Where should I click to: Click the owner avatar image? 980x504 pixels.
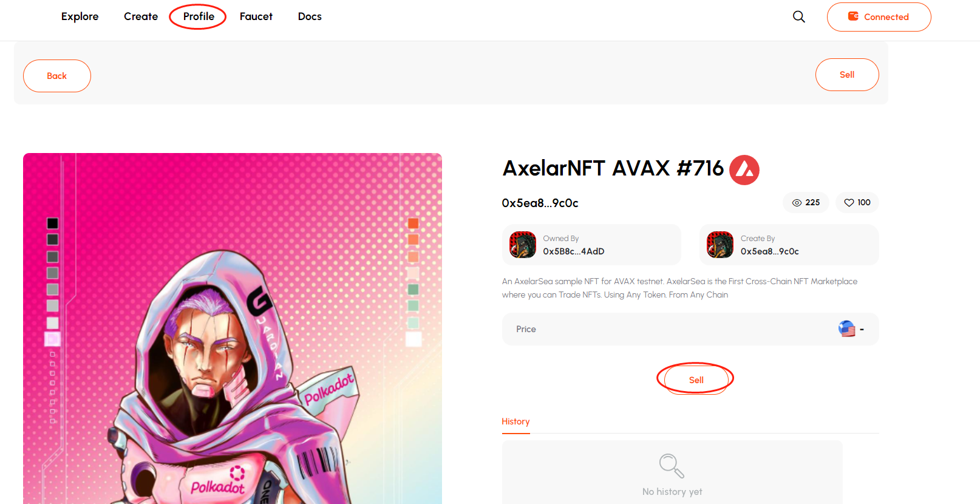[x=523, y=245]
